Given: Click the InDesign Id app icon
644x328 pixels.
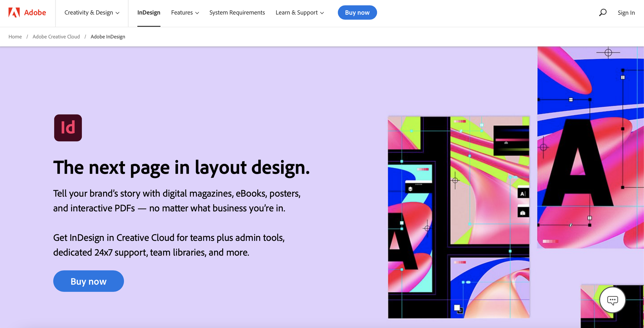Looking at the screenshot, I should (x=68, y=128).
